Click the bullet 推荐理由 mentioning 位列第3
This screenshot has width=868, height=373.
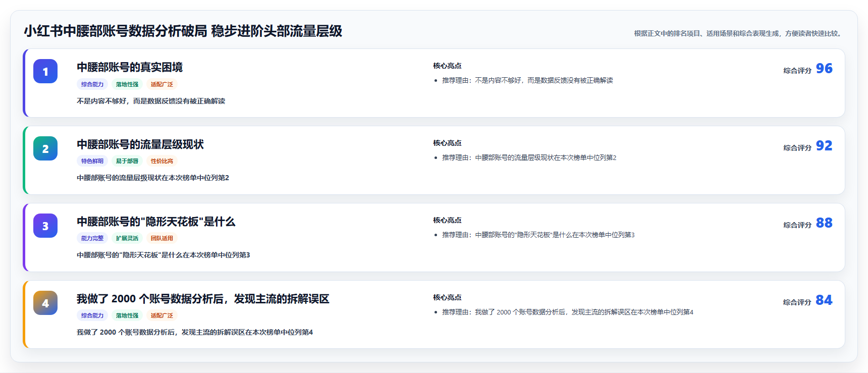[x=538, y=235]
